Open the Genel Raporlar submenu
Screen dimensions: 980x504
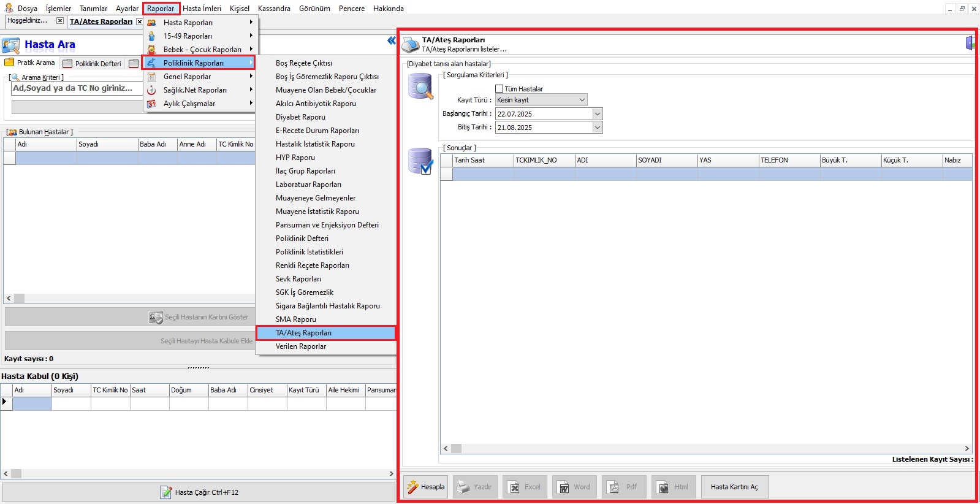click(187, 77)
